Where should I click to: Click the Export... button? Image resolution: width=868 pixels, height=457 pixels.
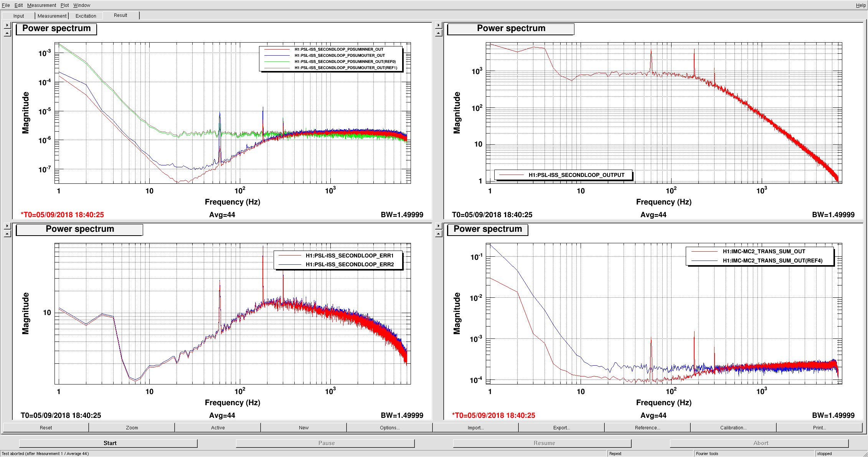pyautogui.click(x=561, y=427)
